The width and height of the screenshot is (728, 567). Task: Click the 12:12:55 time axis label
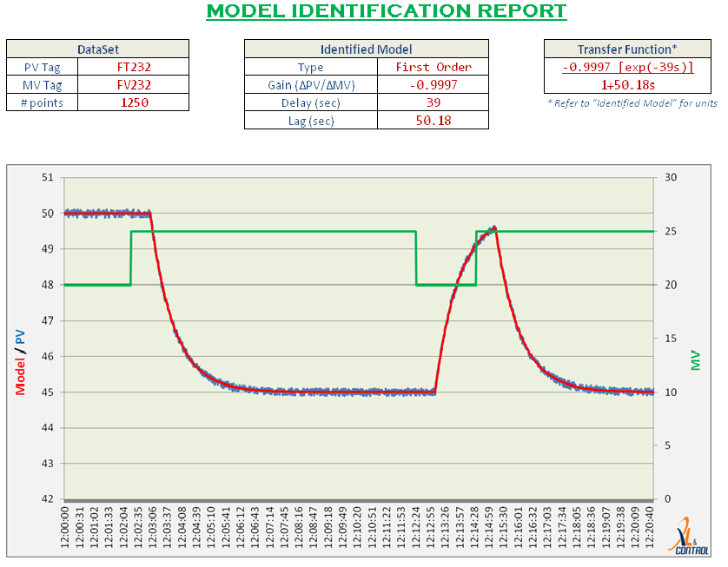pyautogui.click(x=430, y=527)
